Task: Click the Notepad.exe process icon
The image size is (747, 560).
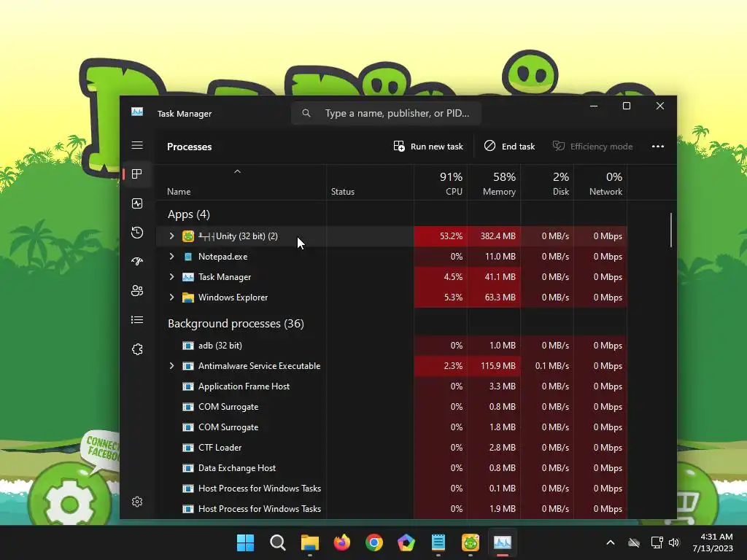Action: pyautogui.click(x=188, y=257)
